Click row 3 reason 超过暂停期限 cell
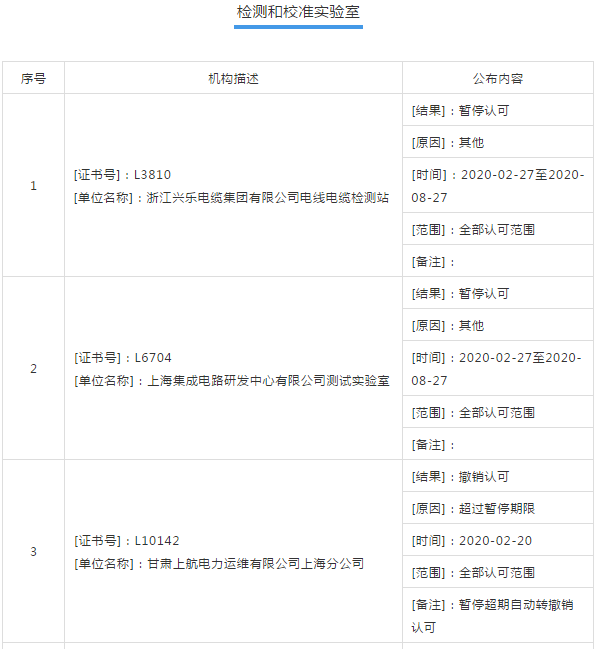The height and width of the screenshot is (649, 597). pos(498,508)
